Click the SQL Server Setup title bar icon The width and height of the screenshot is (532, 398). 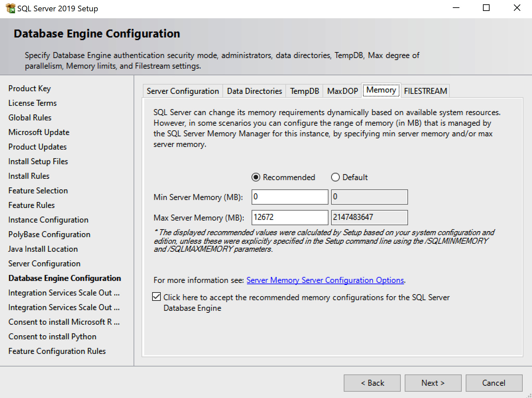click(x=10, y=8)
